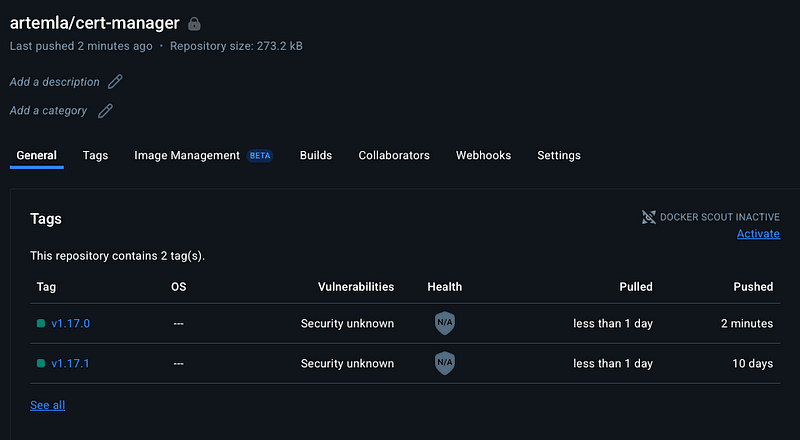Edit the category with the pencil icon
This screenshot has height=440, width=800.
[x=106, y=111]
